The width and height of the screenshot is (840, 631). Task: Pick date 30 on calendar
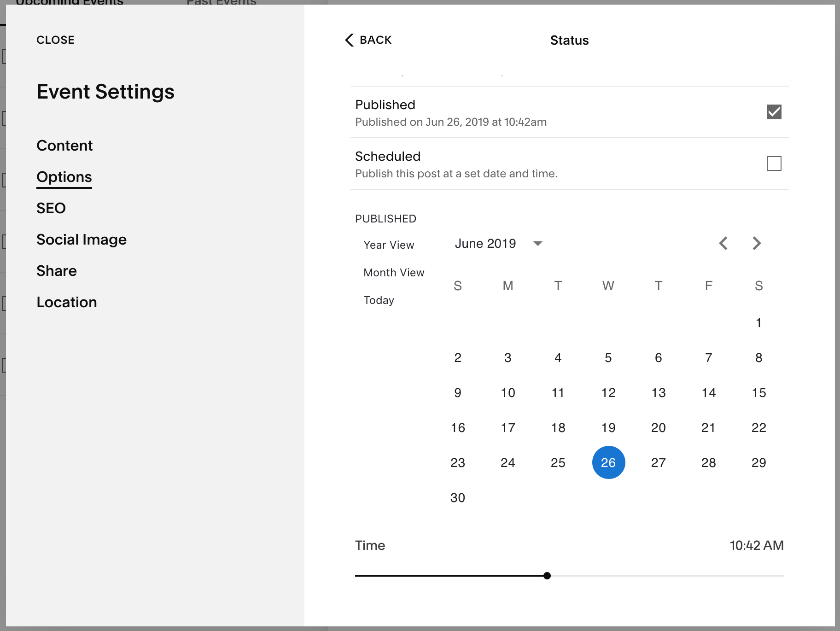(458, 497)
